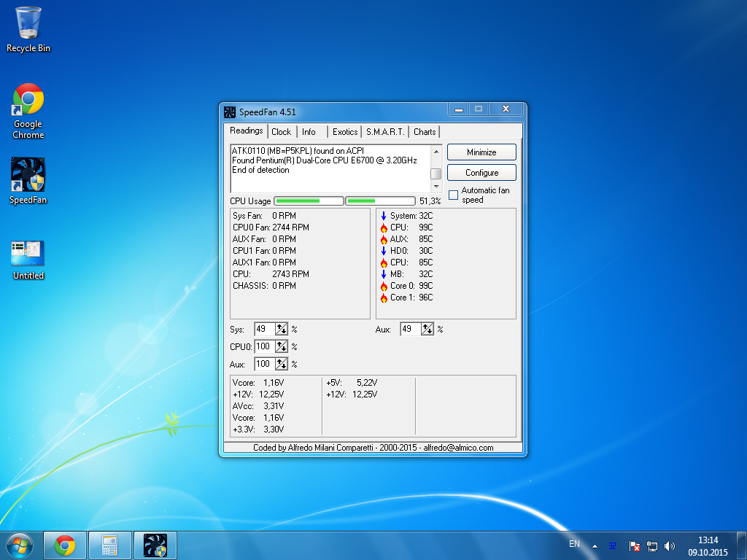Open the Recycle Bin desktop icon
The width and height of the screenshot is (747, 560).
pos(28,29)
